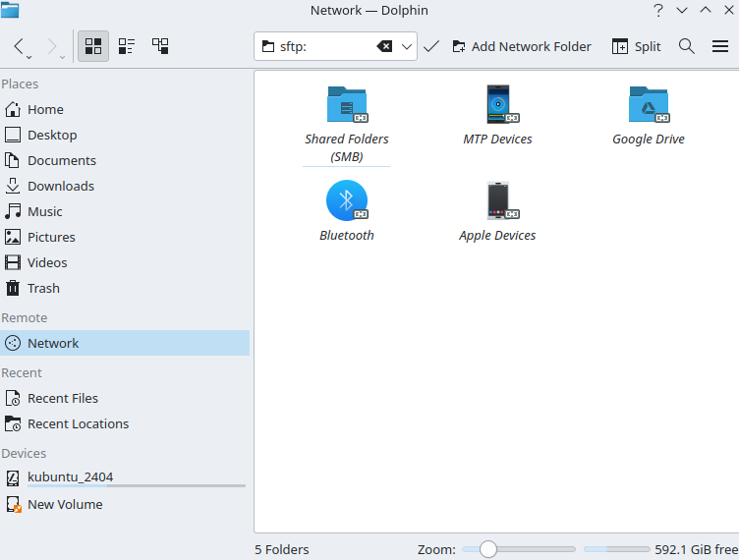739x560 pixels.
Task: Open the Google Drive folder icon
Action: 648,105
